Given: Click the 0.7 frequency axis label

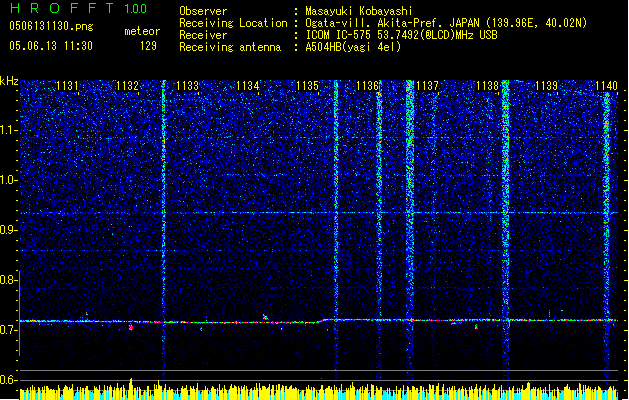Looking at the screenshot, I should [8, 330].
